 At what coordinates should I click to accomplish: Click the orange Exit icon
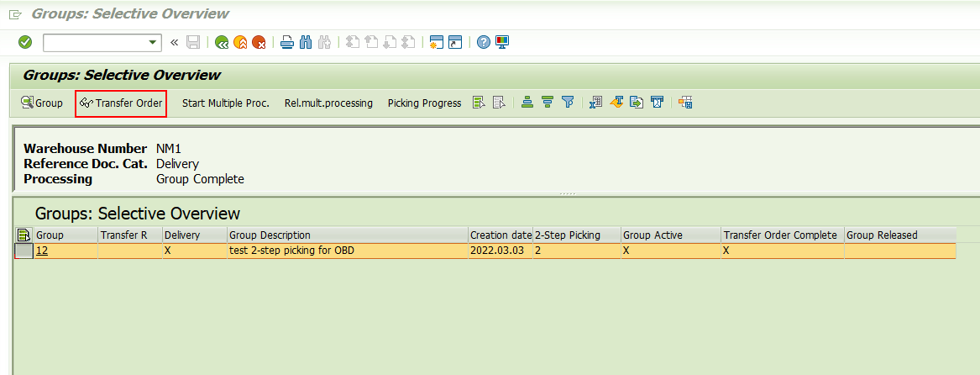(240, 43)
